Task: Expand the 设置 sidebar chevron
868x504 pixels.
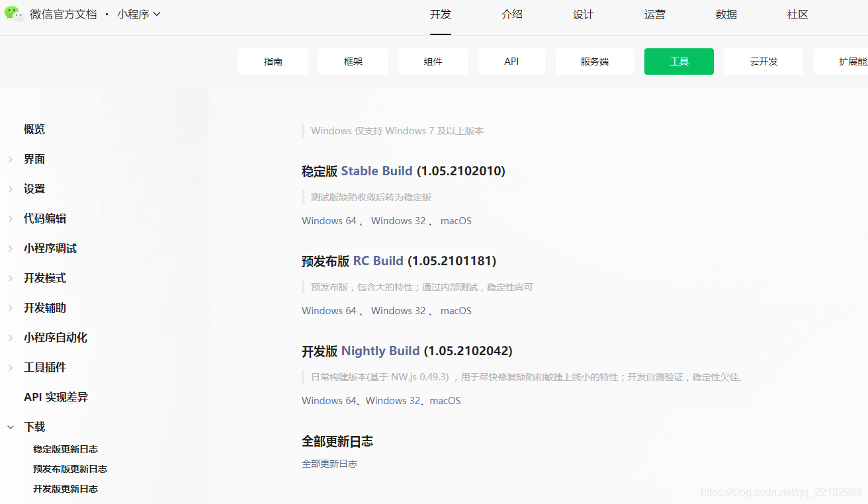Action: click(11, 189)
